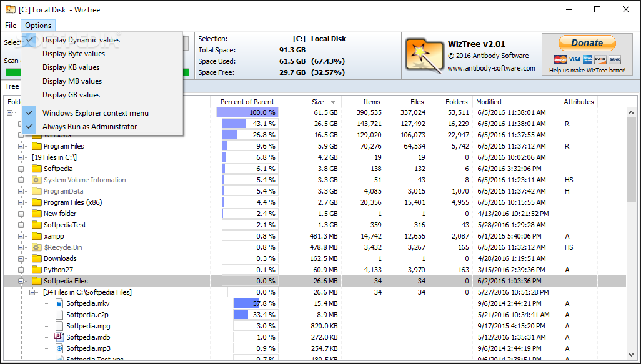Sort by the Size column header
The image size is (641, 364).
coord(311,102)
